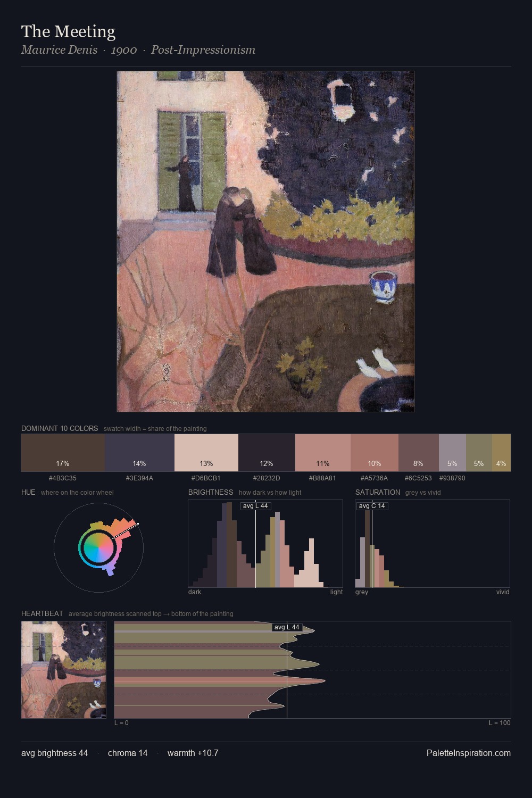Click the hue color wheel
Image resolution: width=532 pixels, height=798 pixels.
coord(98,547)
